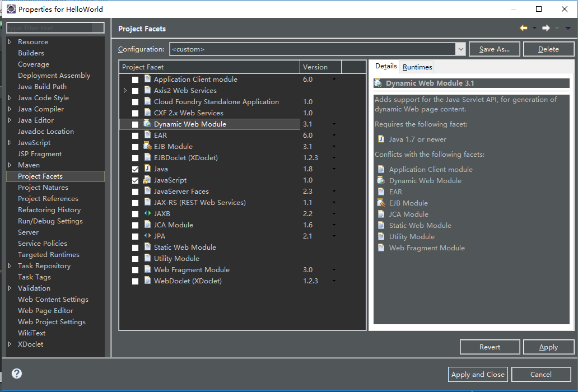Select Deployment Assembly in the sidebar
The height and width of the screenshot is (392, 578).
pyautogui.click(x=54, y=75)
